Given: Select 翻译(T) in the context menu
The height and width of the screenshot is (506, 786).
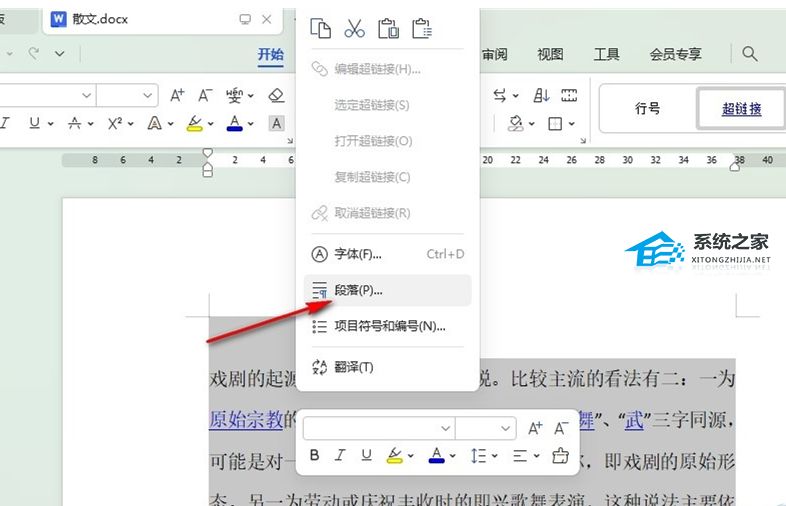Looking at the screenshot, I should coord(387,367).
